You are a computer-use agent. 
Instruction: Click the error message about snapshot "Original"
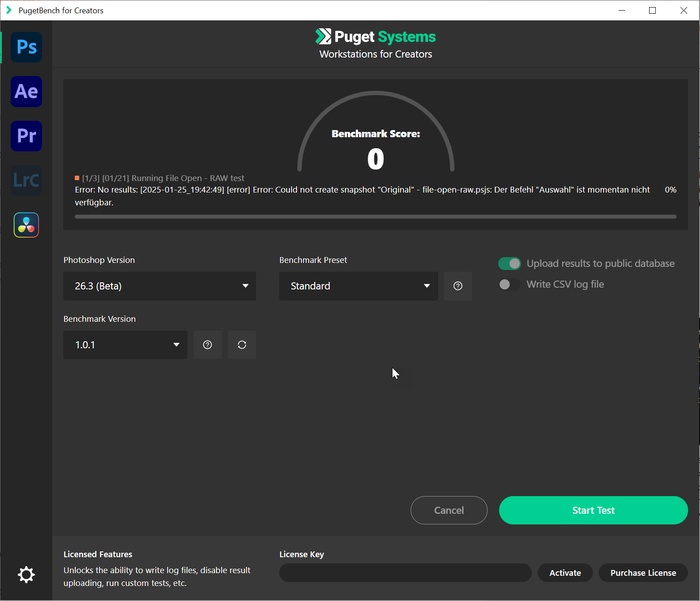[362, 196]
